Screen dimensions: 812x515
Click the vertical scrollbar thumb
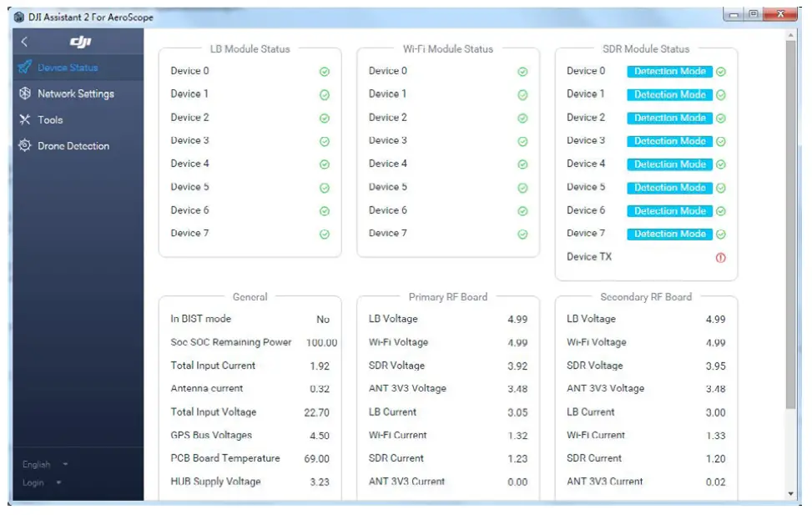pos(790,225)
